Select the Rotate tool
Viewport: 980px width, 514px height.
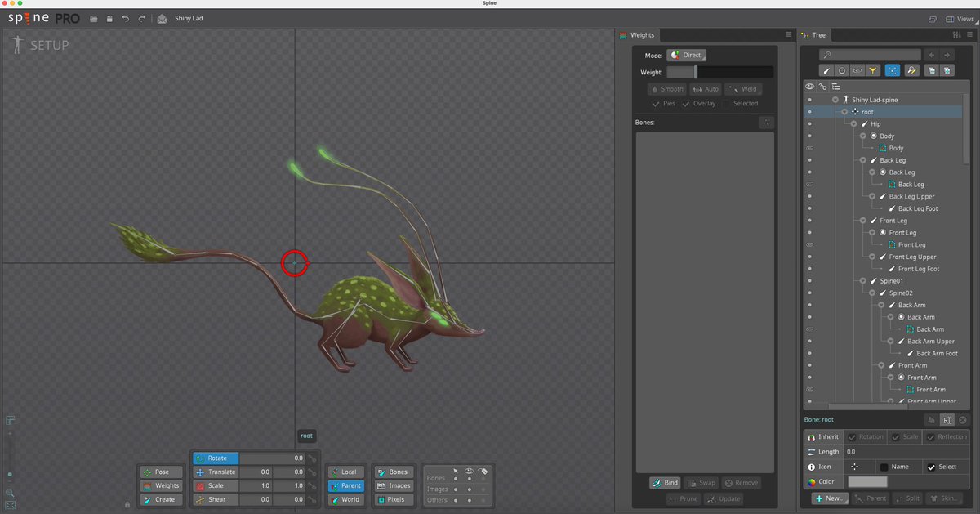215,458
